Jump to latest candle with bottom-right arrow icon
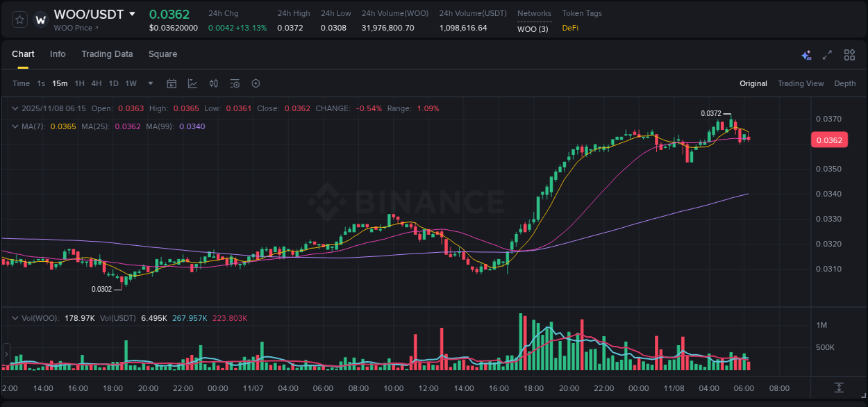Image resolution: width=868 pixels, height=407 pixels. pos(838,389)
